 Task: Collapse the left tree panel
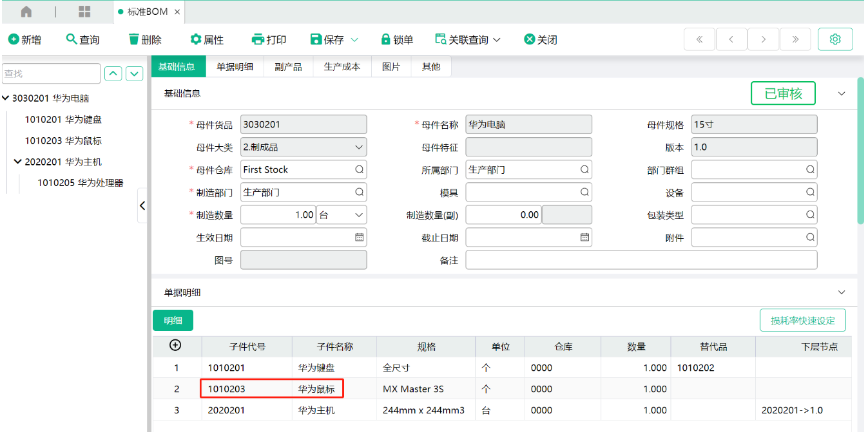[x=142, y=206]
